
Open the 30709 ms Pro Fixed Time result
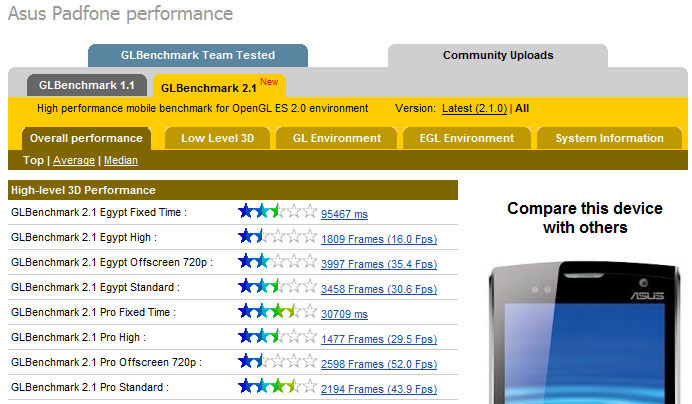click(344, 314)
